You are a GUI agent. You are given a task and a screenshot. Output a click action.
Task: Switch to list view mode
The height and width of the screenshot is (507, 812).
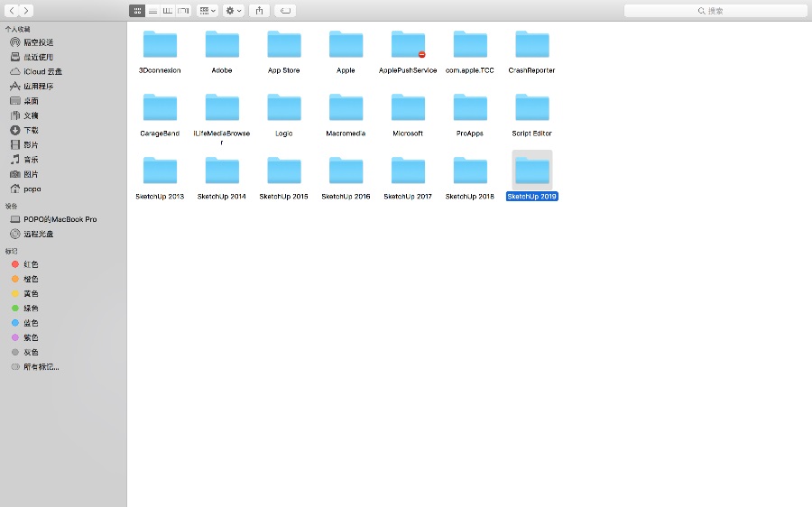[x=152, y=10]
